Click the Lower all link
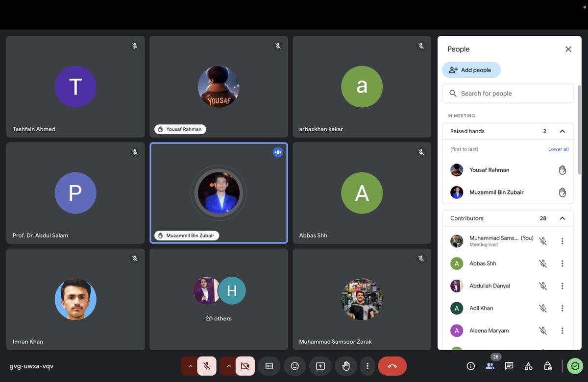588x382 pixels. click(x=559, y=149)
